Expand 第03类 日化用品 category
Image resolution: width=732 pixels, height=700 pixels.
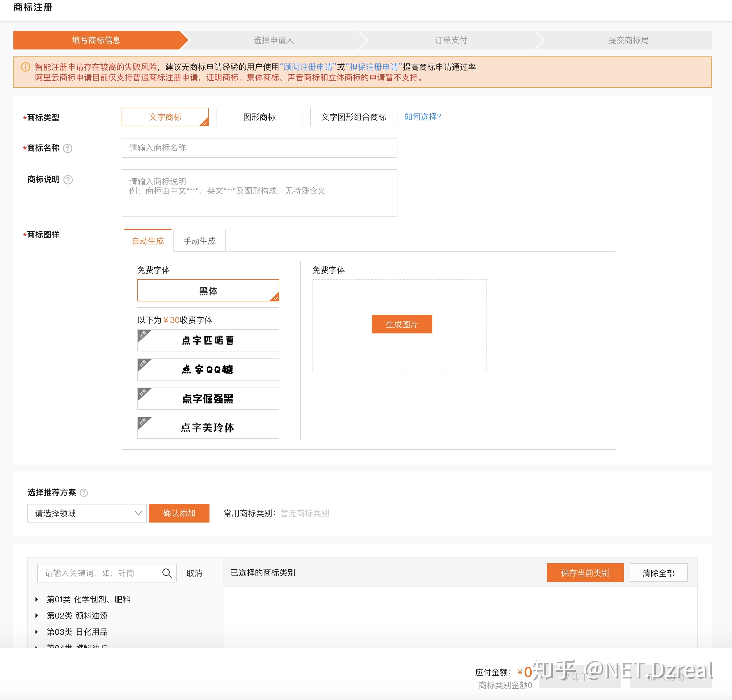[x=37, y=632]
